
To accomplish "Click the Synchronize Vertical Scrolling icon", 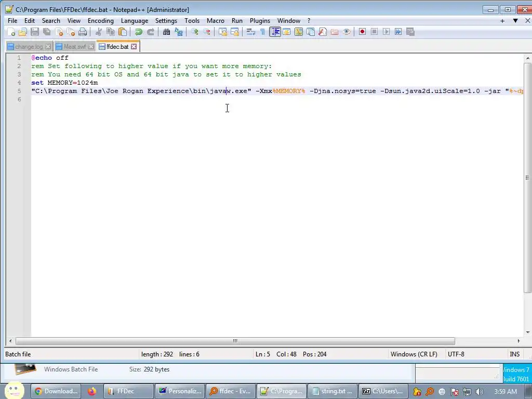I will (x=222, y=32).
